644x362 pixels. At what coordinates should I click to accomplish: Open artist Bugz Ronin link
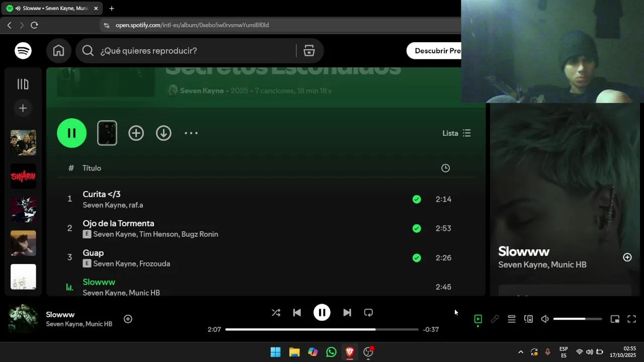coord(200,234)
